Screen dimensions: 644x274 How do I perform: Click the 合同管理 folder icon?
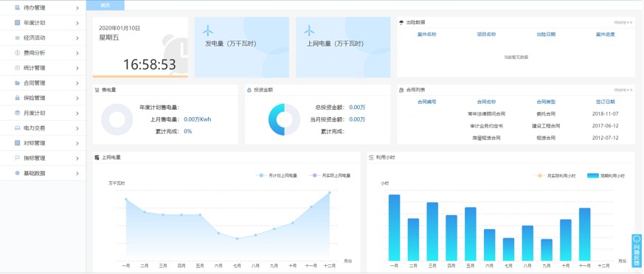click(17, 82)
